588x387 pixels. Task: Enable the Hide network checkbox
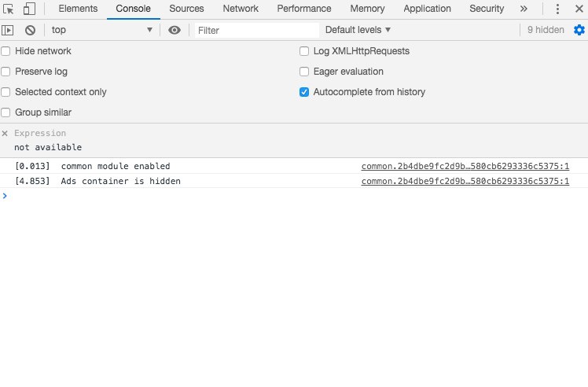pyautogui.click(x=6, y=51)
